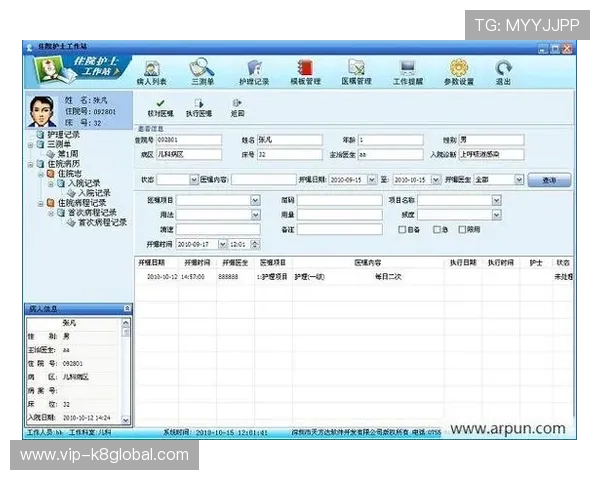Collapse the 住院病历 tree branch toggle
The width and height of the screenshot is (600, 480).
(x=31, y=165)
